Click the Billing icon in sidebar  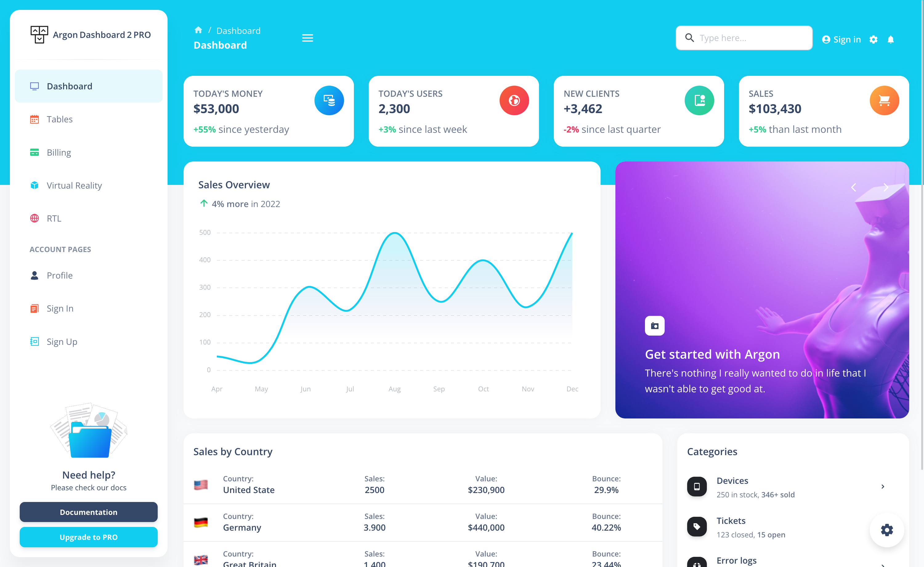34,153
